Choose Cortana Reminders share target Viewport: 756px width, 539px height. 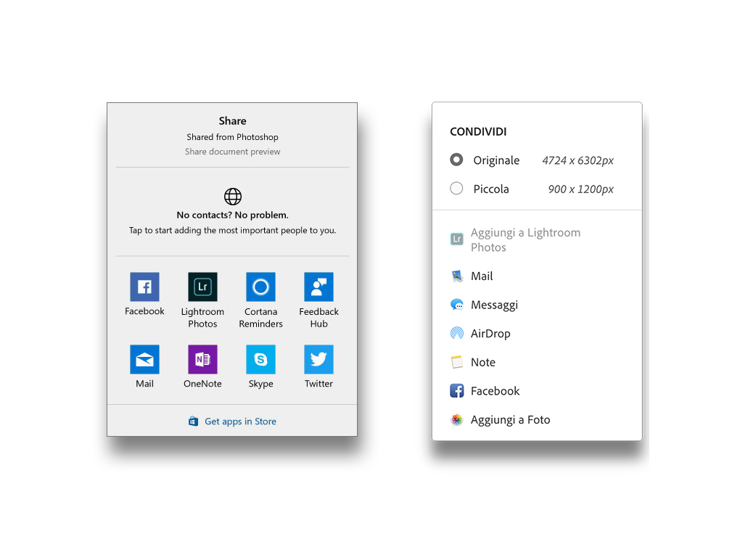[x=261, y=287]
